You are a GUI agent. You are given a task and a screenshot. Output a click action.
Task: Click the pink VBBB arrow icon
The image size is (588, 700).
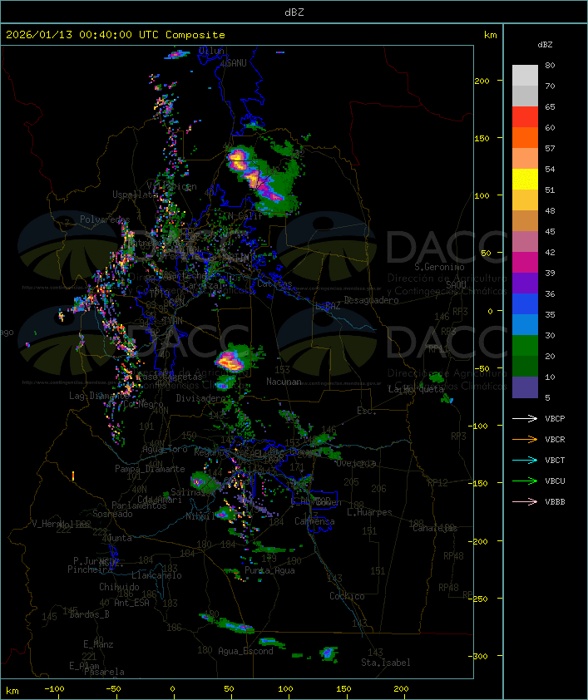[525, 501]
